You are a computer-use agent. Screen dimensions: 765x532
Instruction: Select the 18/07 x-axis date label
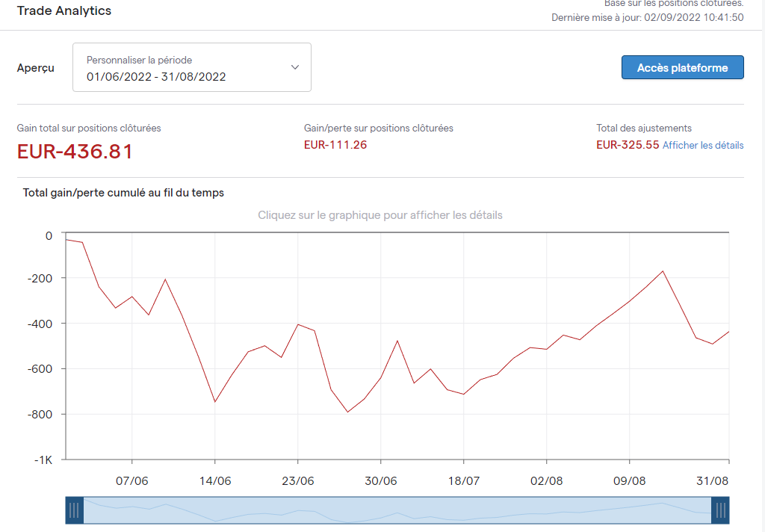tap(464, 480)
